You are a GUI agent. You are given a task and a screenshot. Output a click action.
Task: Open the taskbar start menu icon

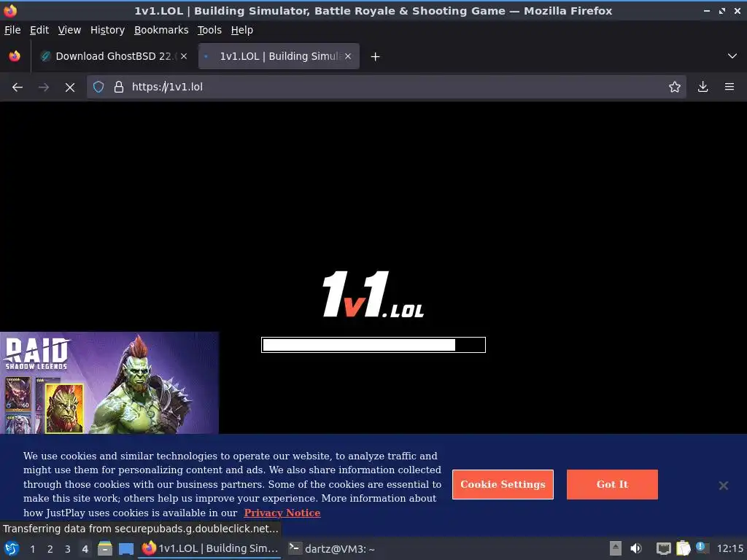(12, 548)
